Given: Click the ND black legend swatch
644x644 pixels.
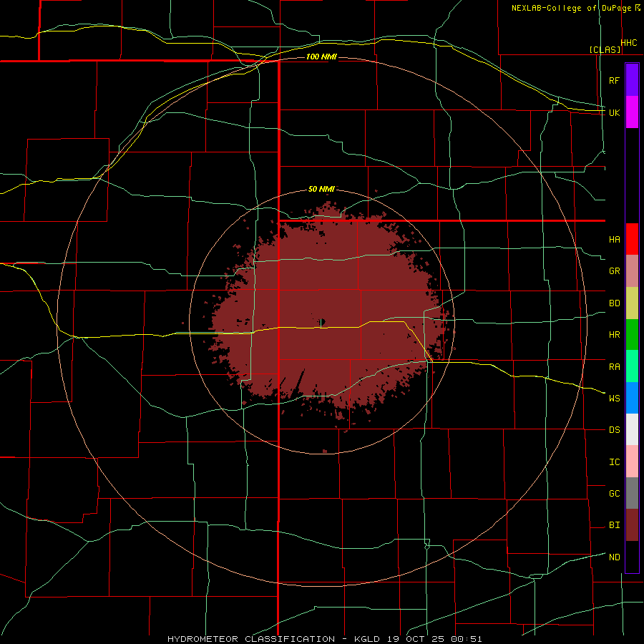Looking at the screenshot, I should point(632,557).
